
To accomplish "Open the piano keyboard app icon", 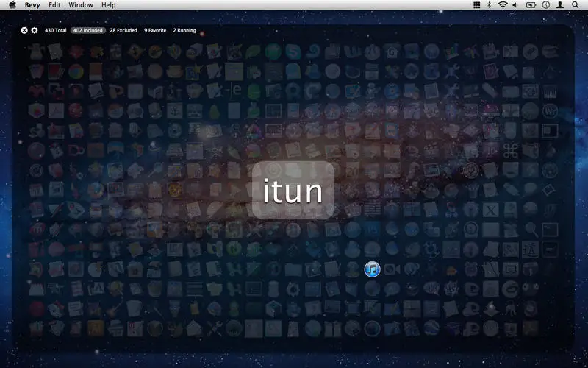I will click(550, 91).
